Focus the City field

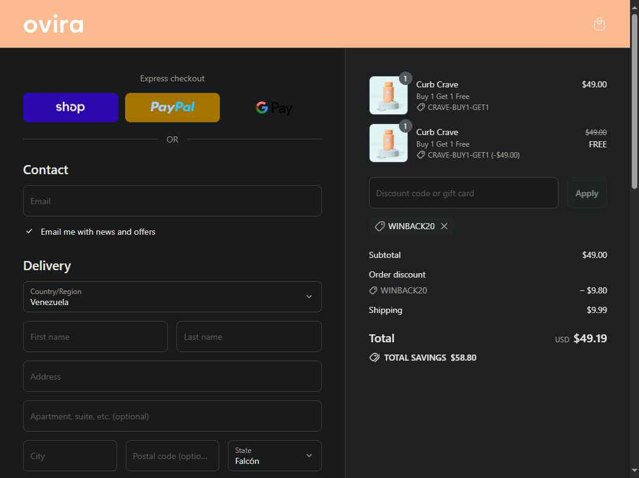tap(70, 456)
